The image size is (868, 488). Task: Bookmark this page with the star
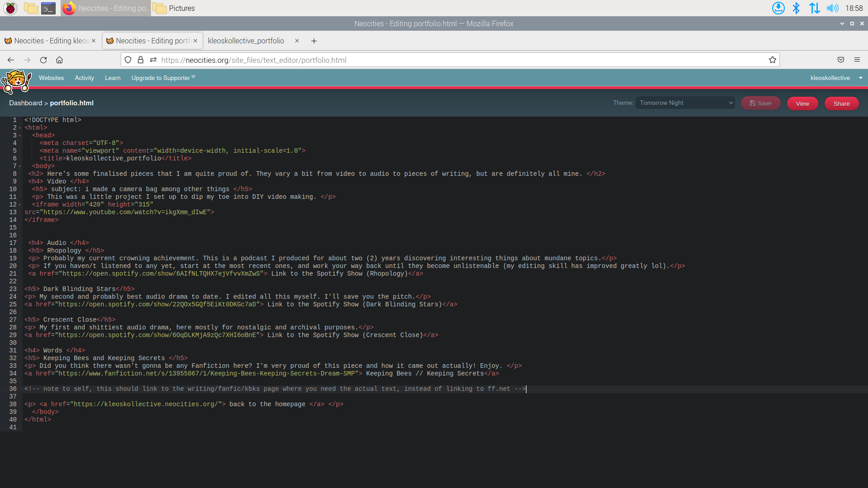coord(772,60)
